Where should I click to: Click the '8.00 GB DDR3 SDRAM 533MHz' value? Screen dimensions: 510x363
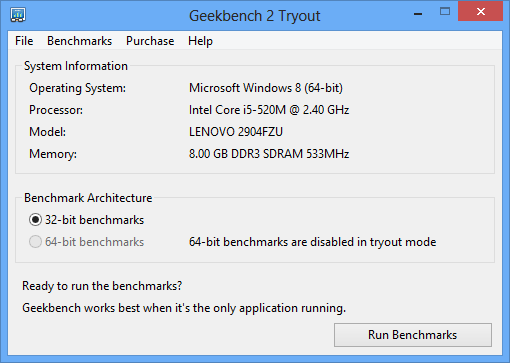coord(269,154)
